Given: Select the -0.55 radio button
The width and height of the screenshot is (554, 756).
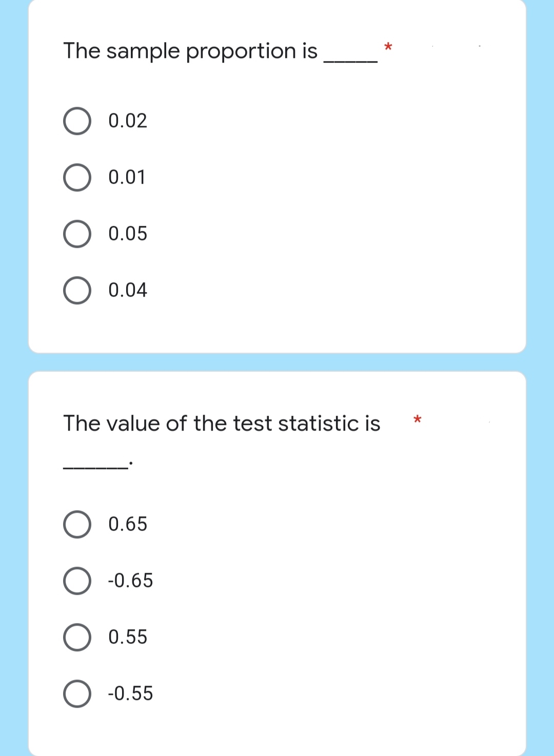Looking at the screenshot, I should click(x=77, y=694).
